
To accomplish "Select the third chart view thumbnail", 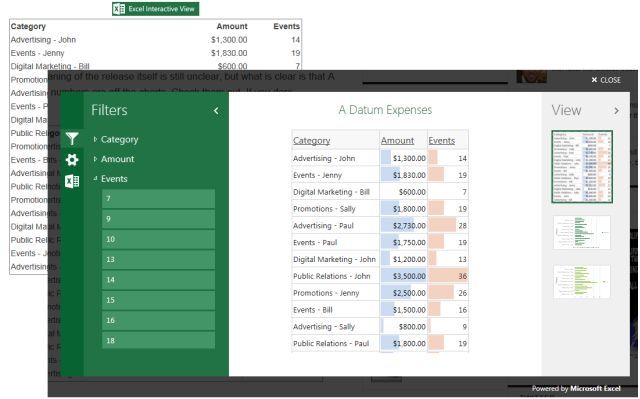I will pos(582,282).
